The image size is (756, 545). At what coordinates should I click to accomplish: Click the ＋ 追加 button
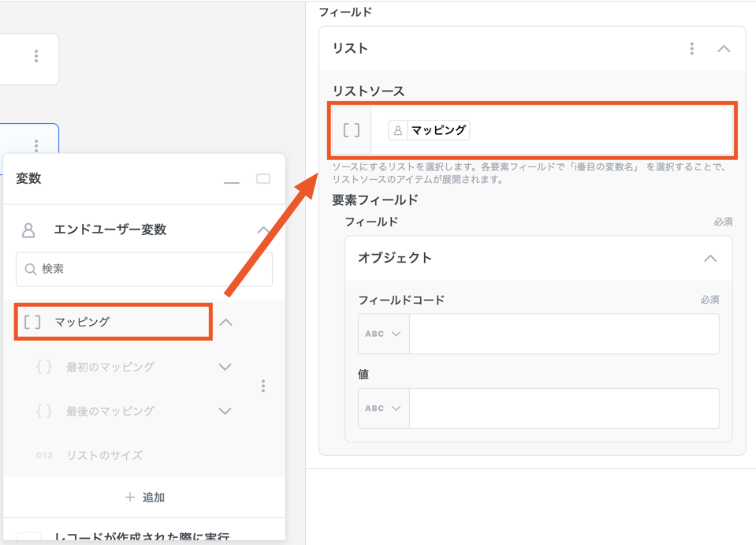coord(144,497)
